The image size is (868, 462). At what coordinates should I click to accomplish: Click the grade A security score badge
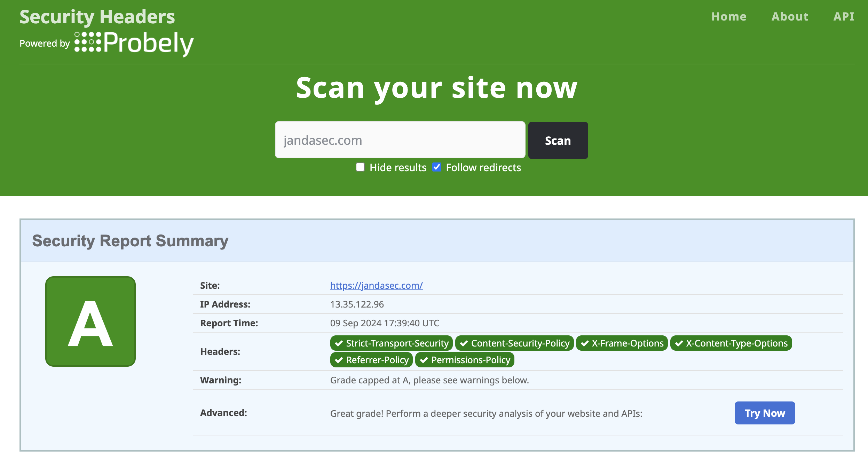pos(91,321)
